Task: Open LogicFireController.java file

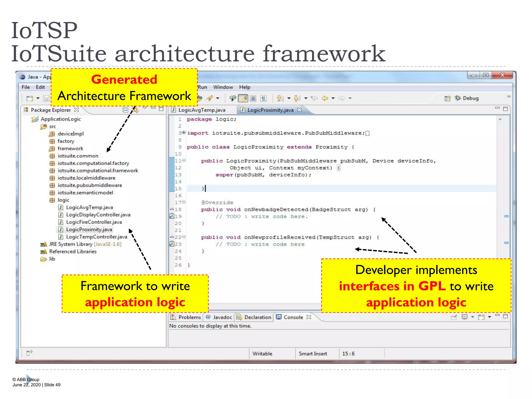Action: click(90, 222)
